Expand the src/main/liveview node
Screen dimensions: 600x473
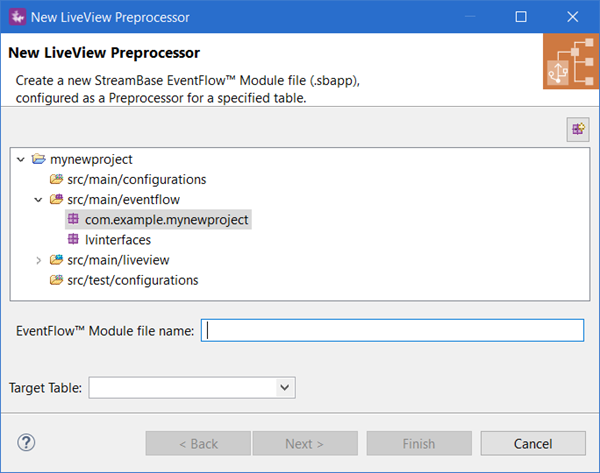(x=38, y=260)
